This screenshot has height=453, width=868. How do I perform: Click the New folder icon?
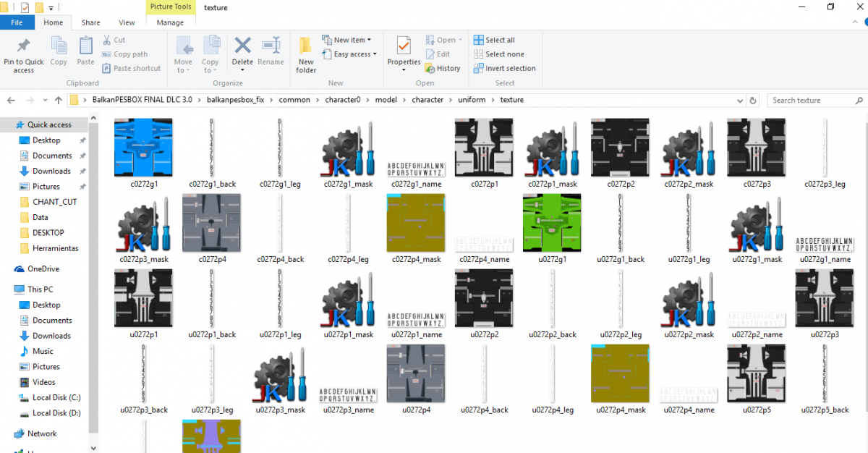coord(306,46)
